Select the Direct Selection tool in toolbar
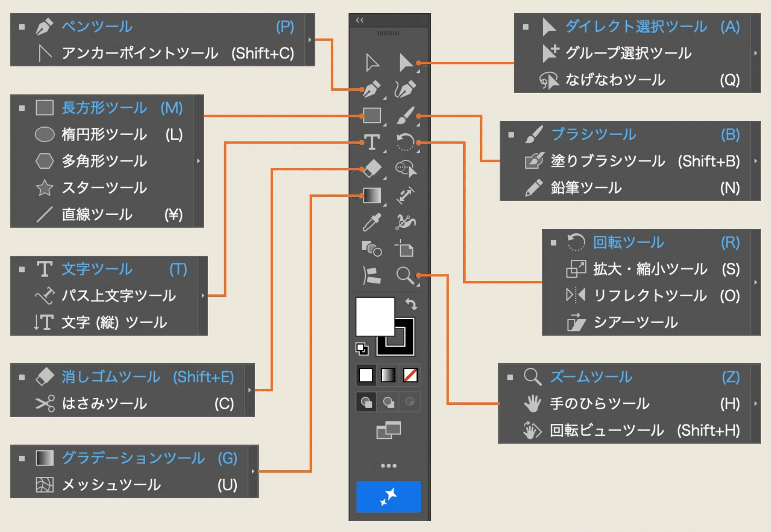771x532 pixels. (x=406, y=63)
